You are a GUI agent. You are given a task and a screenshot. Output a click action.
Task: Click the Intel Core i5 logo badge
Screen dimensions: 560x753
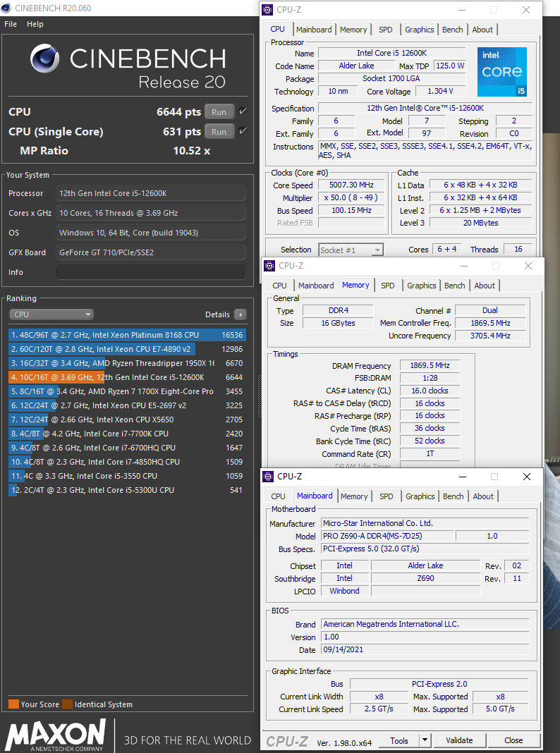502,72
